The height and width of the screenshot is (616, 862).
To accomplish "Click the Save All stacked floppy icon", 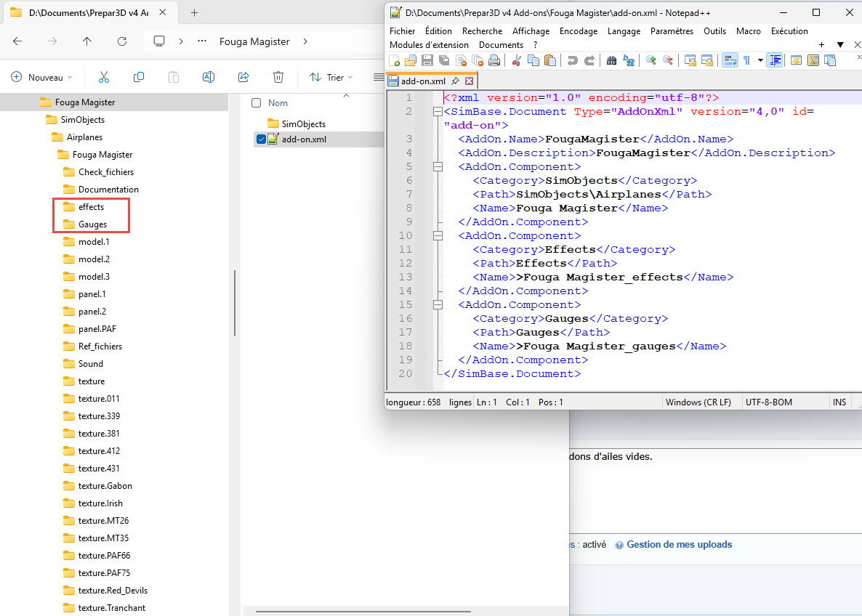I will pos(444,60).
